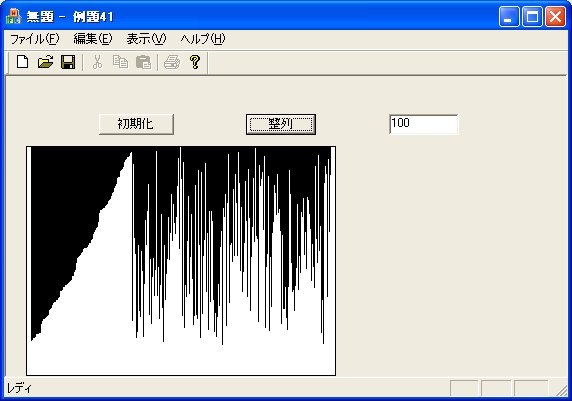Screen dimensions: 572x401
Task: Open the ヘルプ(H) menu
Action: pyautogui.click(x=203, y=39)
